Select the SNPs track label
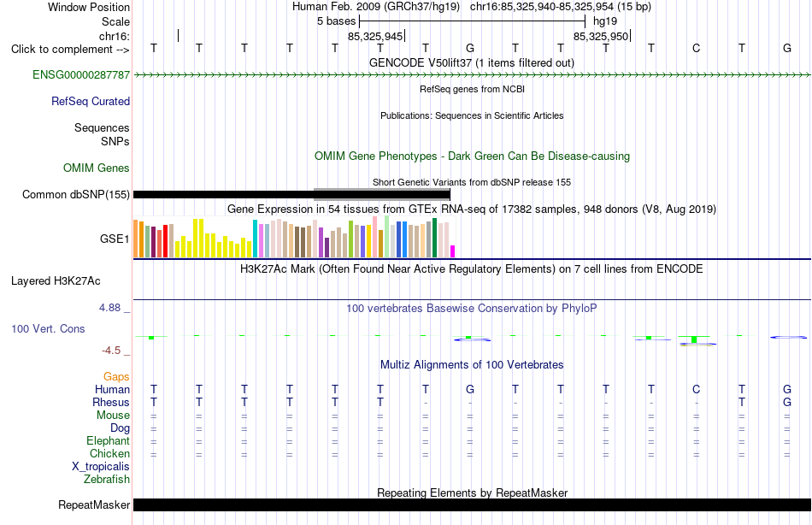 115,141
